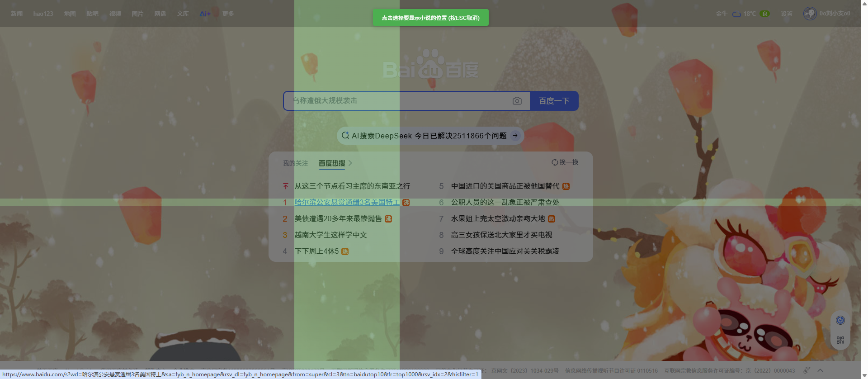The image size is (868, 379).
Task: Click the user avatar picture
Action: (x=810, y=14)
